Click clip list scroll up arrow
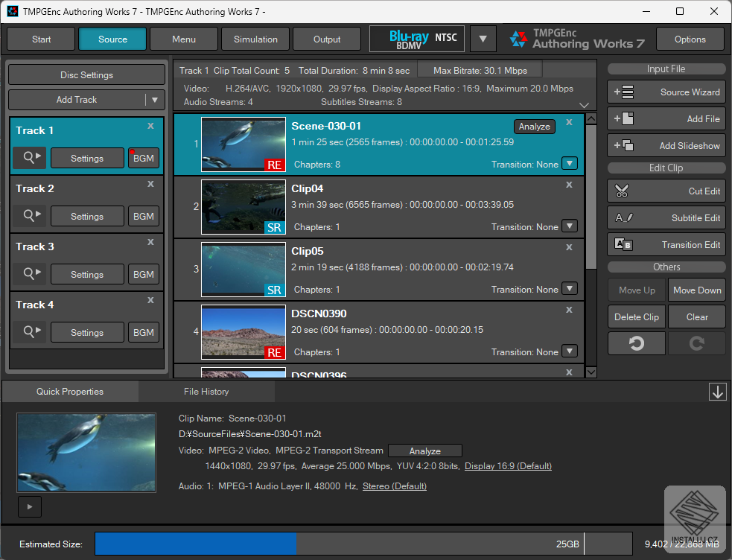This screenshot has height=560, width=732. click(591, 118)
